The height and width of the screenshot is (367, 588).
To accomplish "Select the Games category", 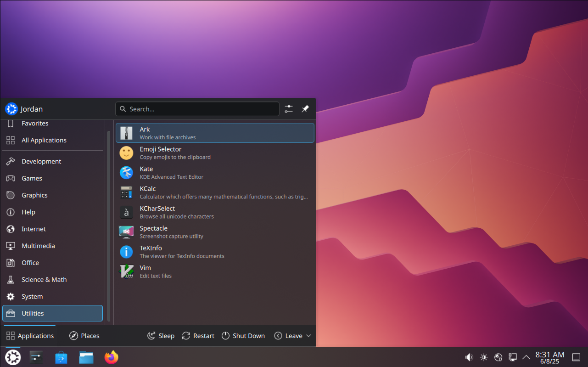I will [x=52, y=178].
